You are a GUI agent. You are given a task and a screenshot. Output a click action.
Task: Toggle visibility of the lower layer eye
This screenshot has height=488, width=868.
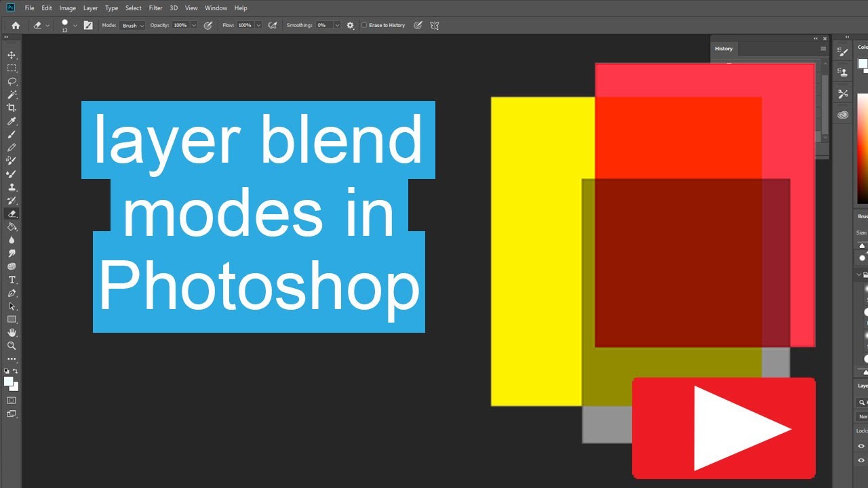[861, 461]
